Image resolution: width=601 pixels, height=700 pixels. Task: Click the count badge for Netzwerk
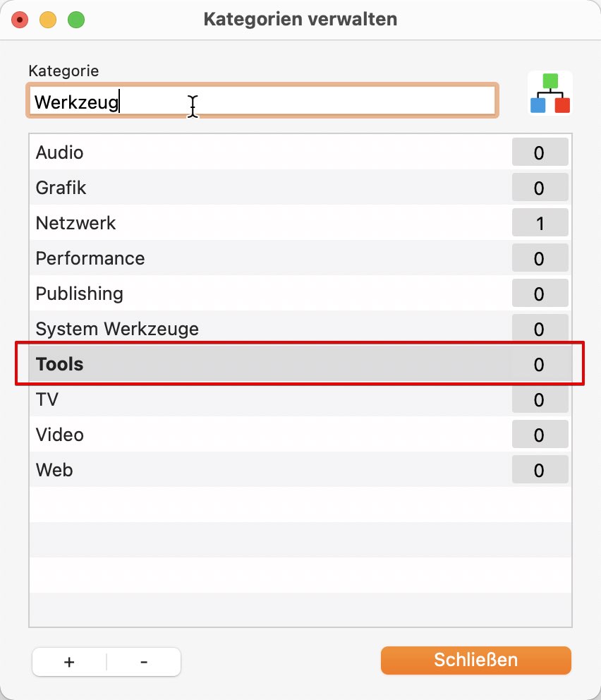[x=540, y=223]
